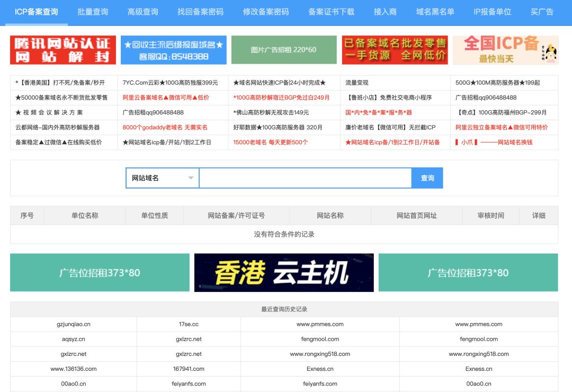The image size is (572, 392).
Task: Click inside the domain search input box
Action: (305, 178)
